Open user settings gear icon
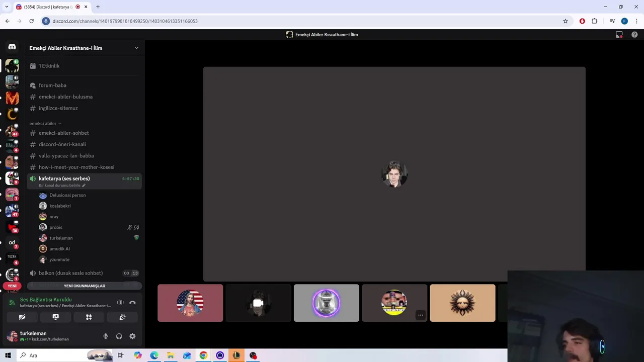The image size is (644, 362). (132, 336)
